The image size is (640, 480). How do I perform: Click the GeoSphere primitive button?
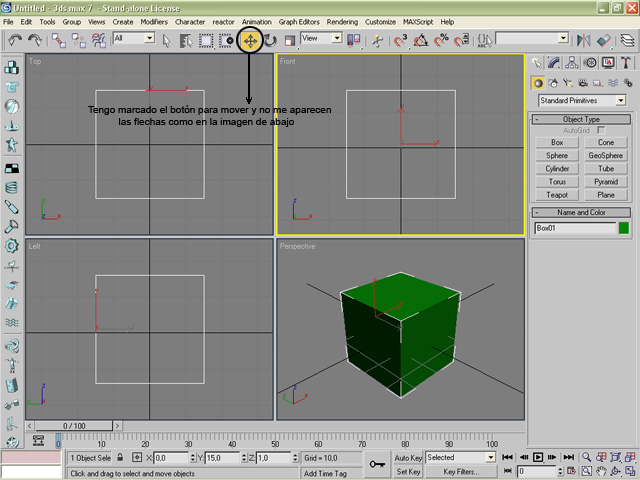pyautogui.click(x=606, y=156)
